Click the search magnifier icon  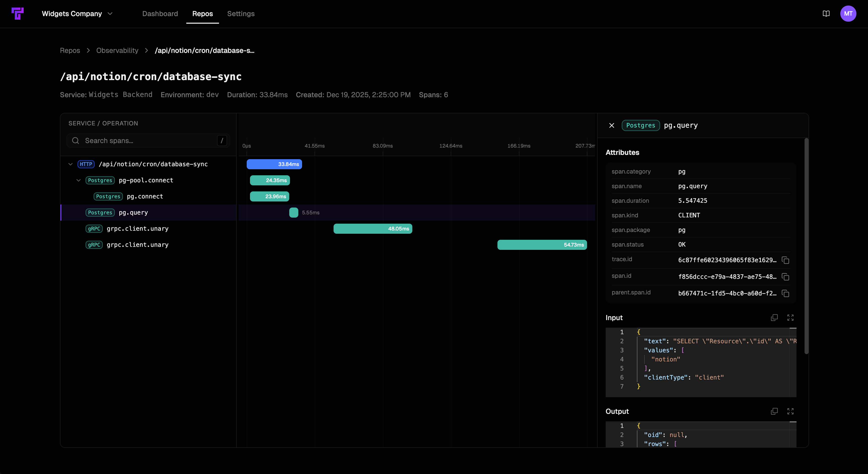coord(76,141)
